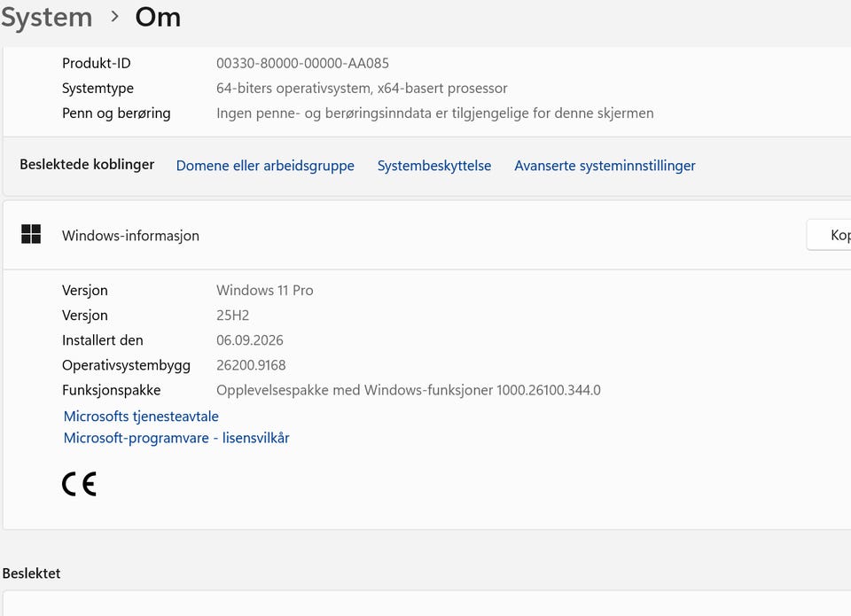851x616 pixels.
Task: Open the Domene eller arbeidsgruppe link
Action: [265, 166]
